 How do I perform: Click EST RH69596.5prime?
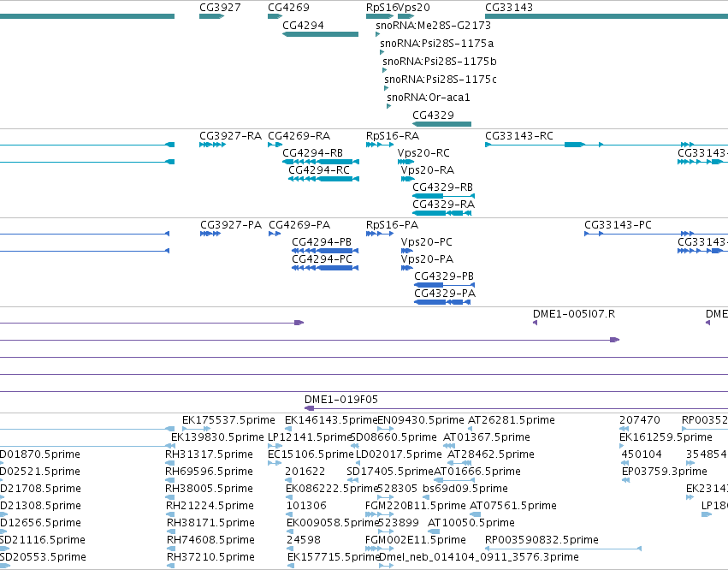pyautogui.click(x=209, y=472)
